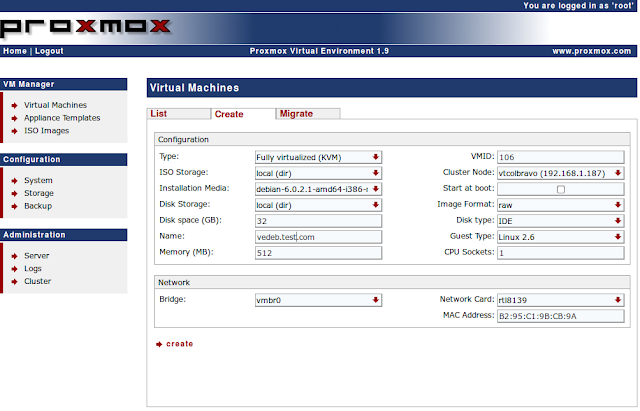Viewport: 640px width, 411px height.
Task: Click arrow icon beside Server
Action: pyautogui.click(x=15, y=256)
